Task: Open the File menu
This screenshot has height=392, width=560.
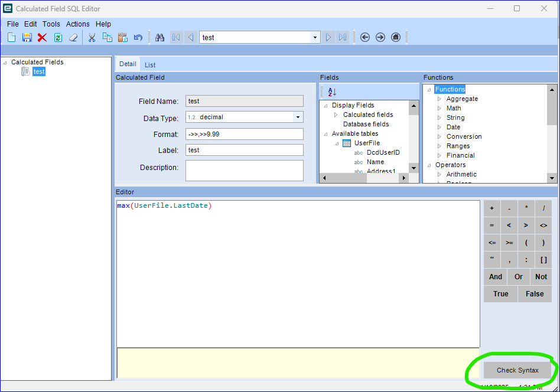Action: 13,24
